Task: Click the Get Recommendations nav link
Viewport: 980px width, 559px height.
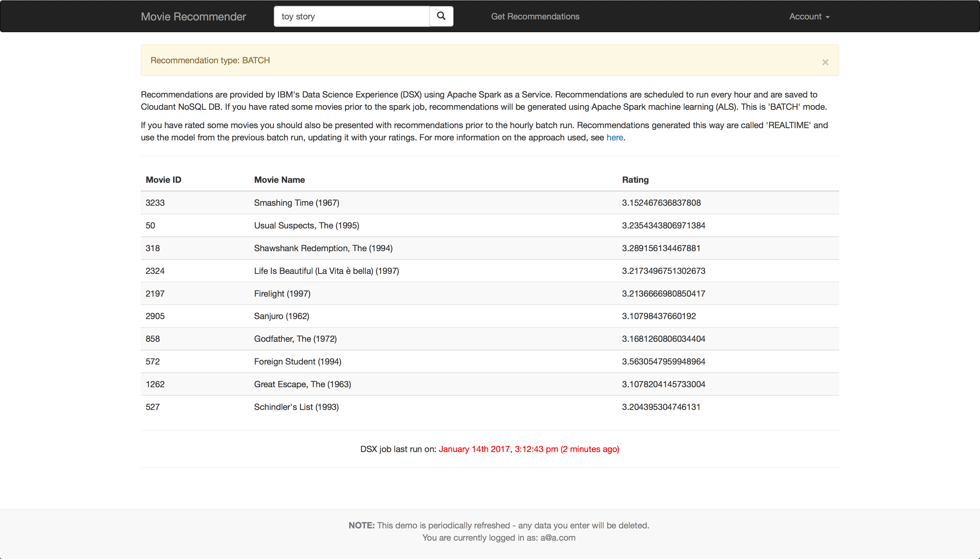Action: 535,17
